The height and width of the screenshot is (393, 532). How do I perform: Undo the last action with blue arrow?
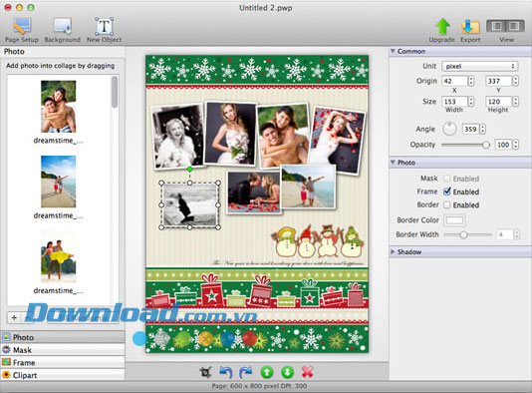pyautogui.click(x=226, y=372)
